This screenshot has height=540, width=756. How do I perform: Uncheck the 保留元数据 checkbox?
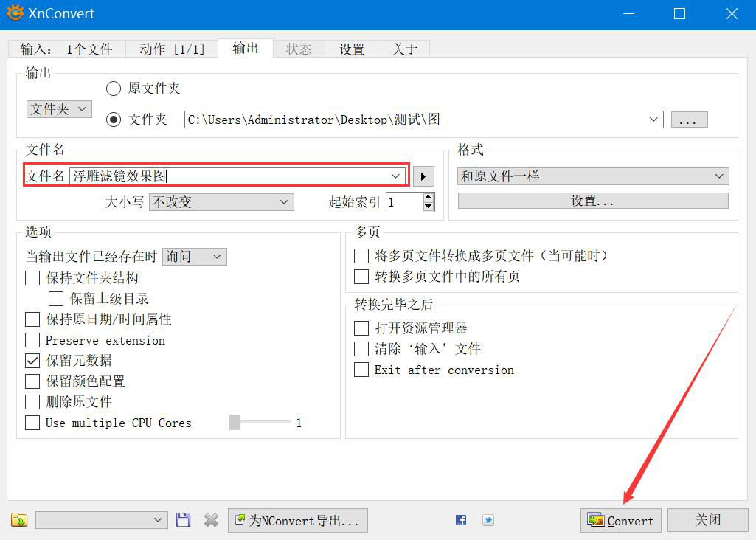click(x=32, y=361)
